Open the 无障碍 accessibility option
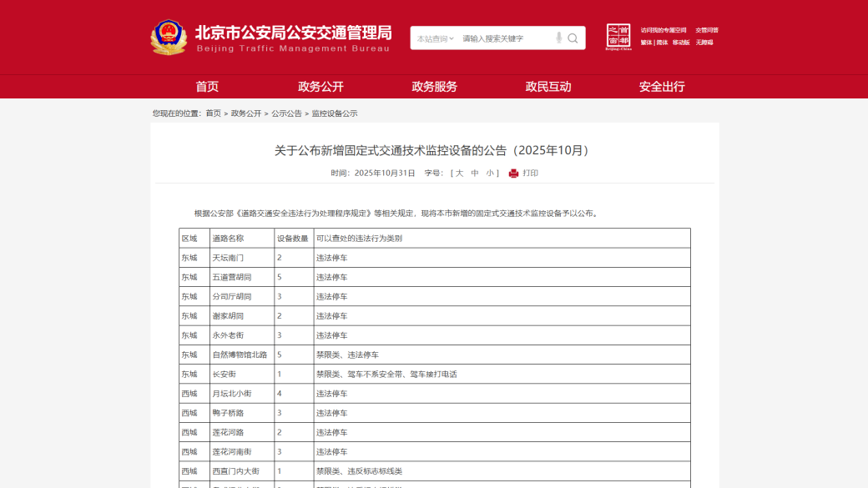Screen dimensions: 868x488 (x=705, y=41)
